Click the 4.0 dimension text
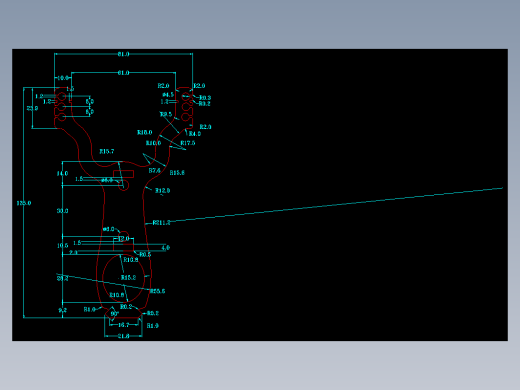 [x=166, y=248]
